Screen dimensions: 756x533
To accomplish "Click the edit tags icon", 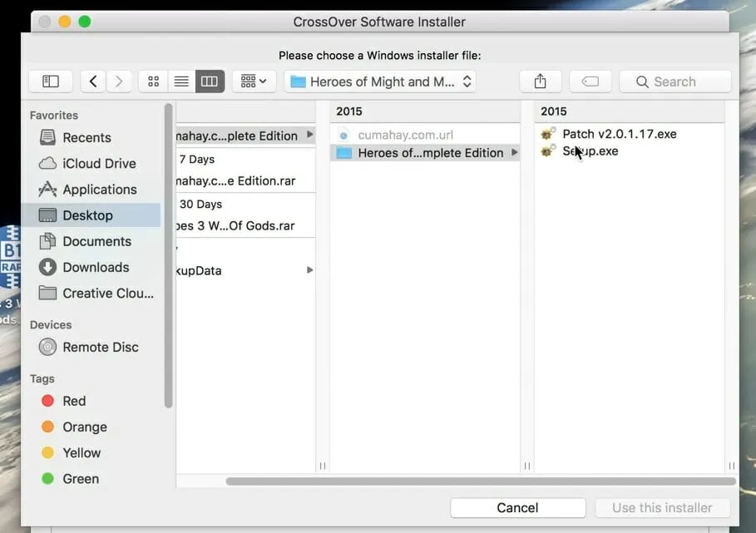I will [590, 81].
